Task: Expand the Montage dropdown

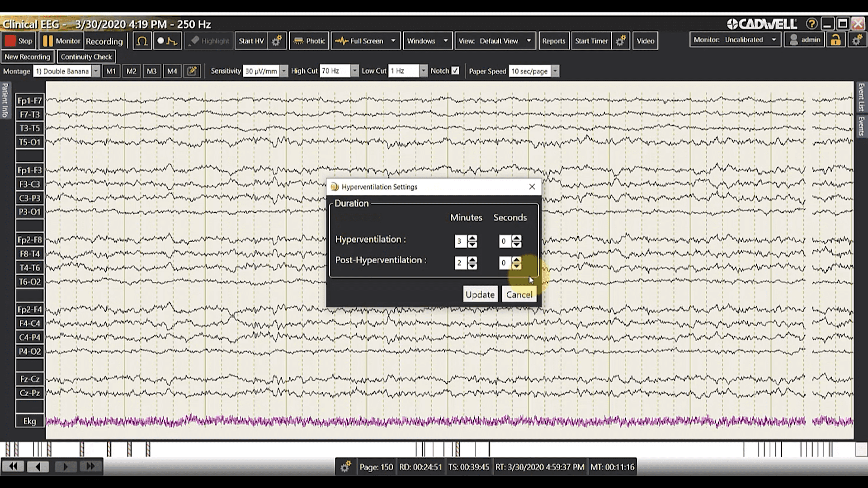Action: click(x=96, y=71)
